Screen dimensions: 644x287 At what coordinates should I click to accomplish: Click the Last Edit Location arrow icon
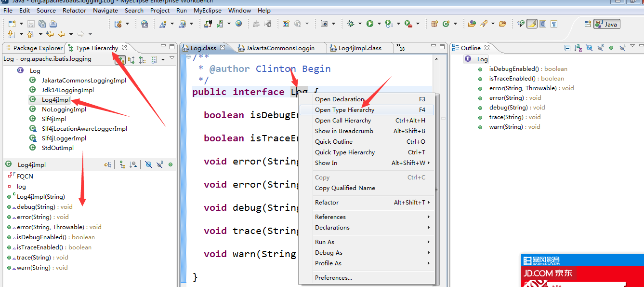(x=50, y=34)
